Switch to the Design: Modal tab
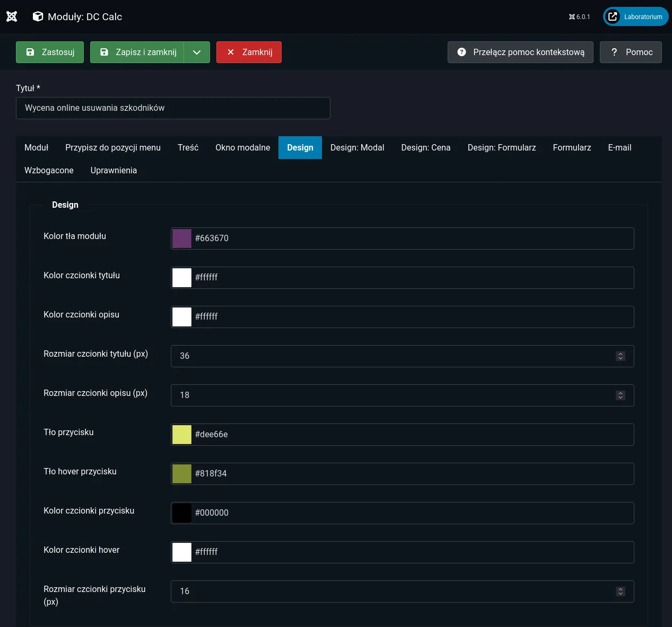Viewport: 672px width, 627px height. point(357,147)
